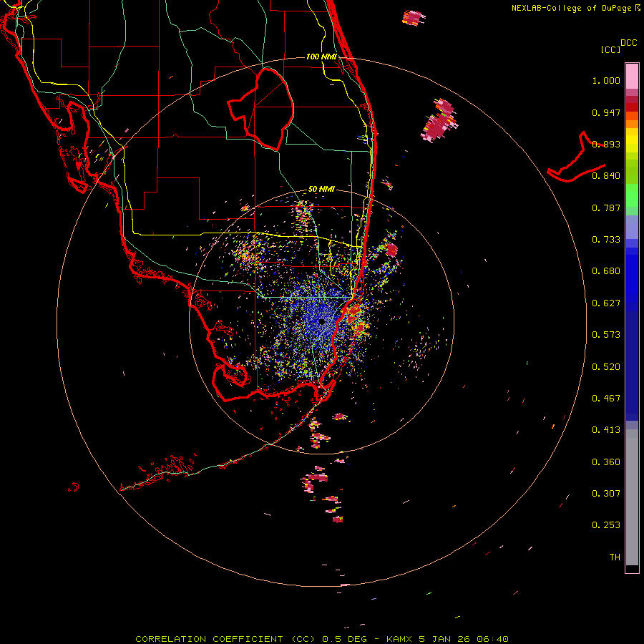Click Lake Okeechobee outline on the map
The image size is (644, 644).
[260, 109]
